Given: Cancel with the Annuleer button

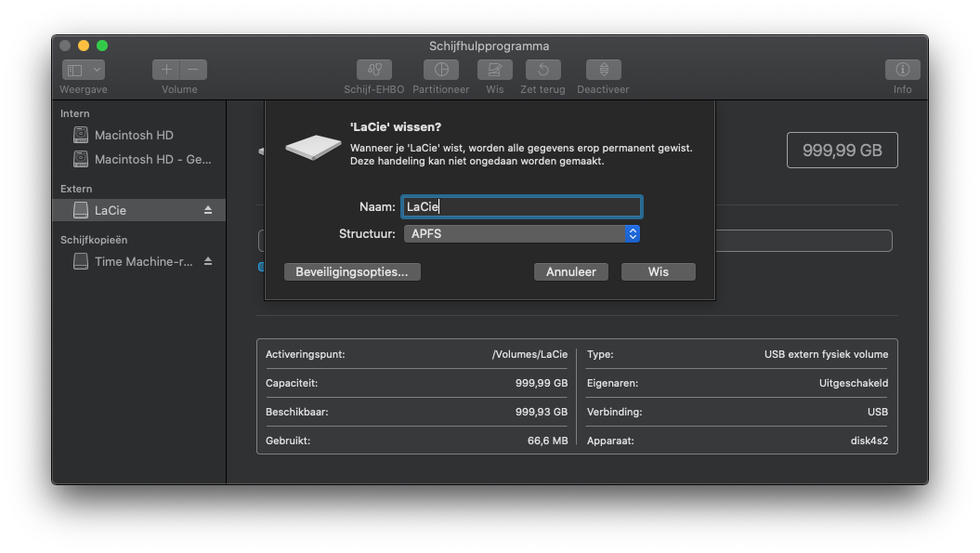Looking at the screenshot, I should 570,271.
